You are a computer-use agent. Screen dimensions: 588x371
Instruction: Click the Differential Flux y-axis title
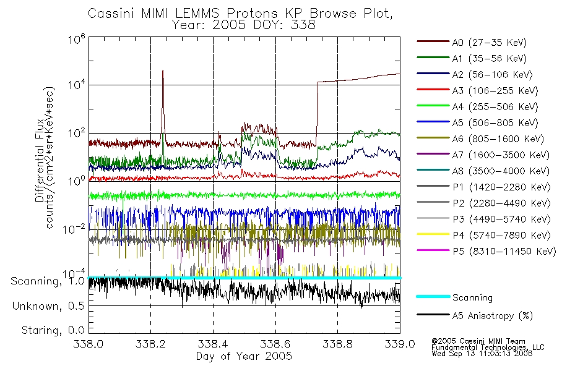point(40,160)
